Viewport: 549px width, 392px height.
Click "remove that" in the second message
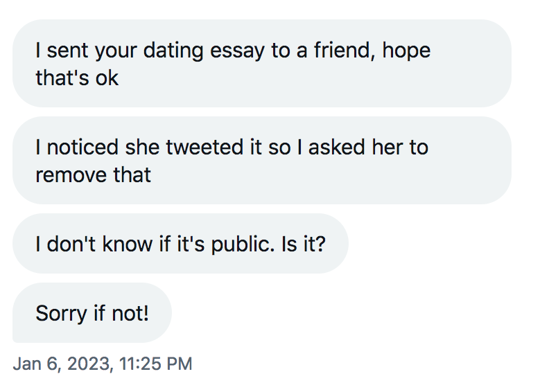tap(93, 175)
